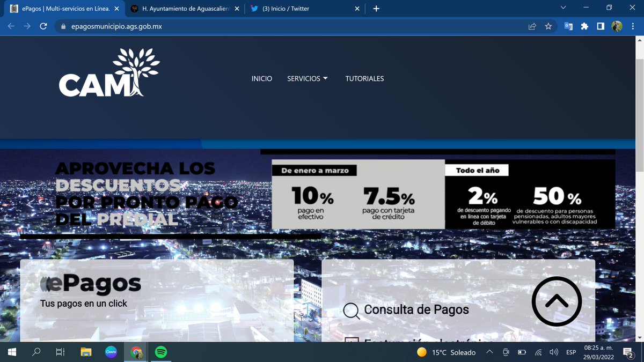Expand the SERVICIOS dropdown menu
The height and width of the screenshot is (362, 644).
[308, 78]
